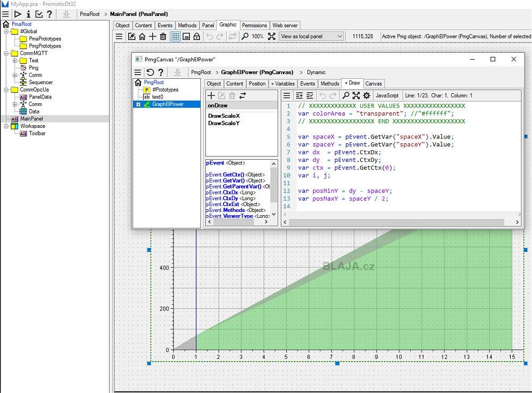Click PmaRoot in the top breadcrumb

[x=89, y=14]
